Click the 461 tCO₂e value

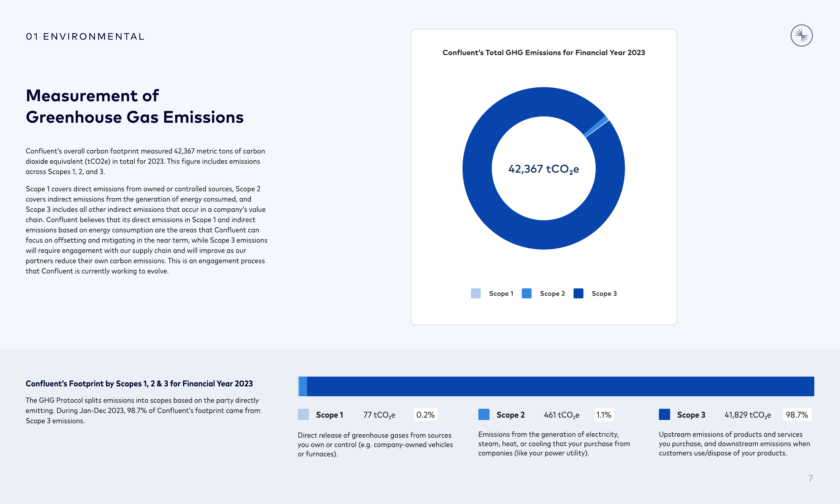[562, 415]
